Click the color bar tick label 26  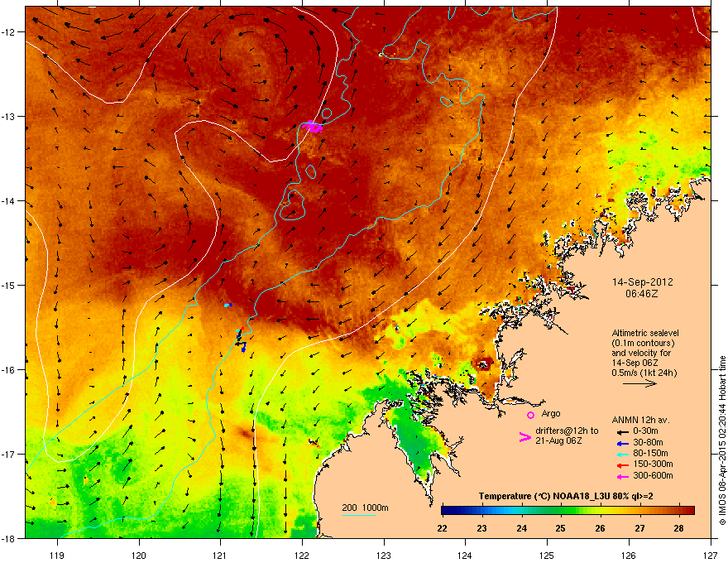(601, 528)
